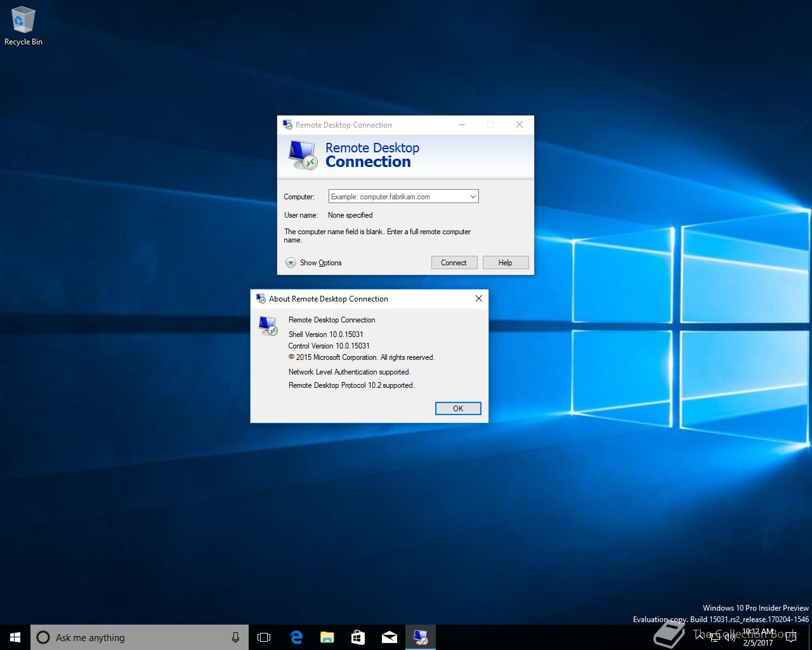Click Remote Desktop Connection taskbar button

coord(421,637)
